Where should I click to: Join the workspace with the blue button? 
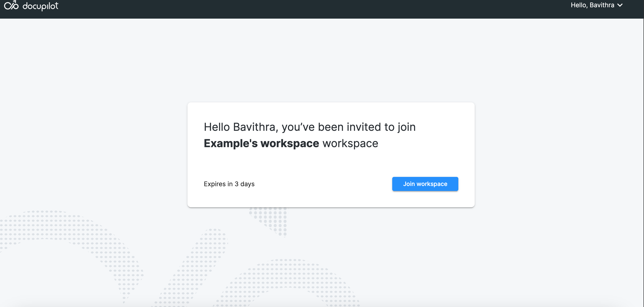(425, 184)
